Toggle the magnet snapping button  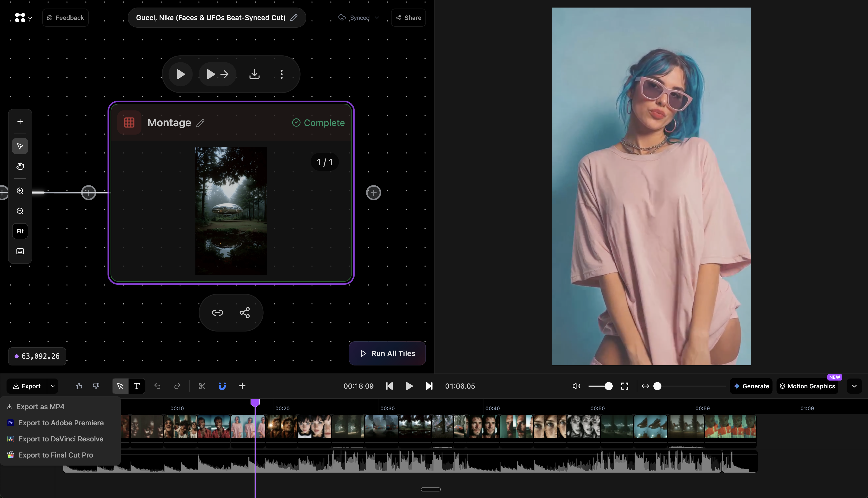tap(222, 386)
